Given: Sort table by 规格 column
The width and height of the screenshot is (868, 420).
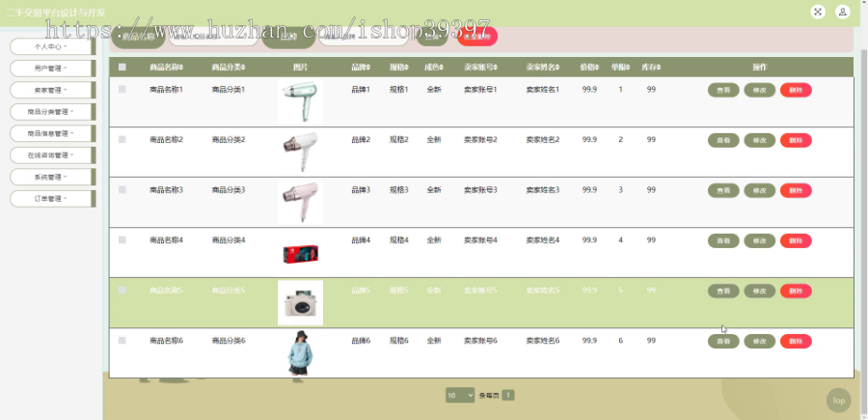Looking at the screenshot, I should (398, 67).
